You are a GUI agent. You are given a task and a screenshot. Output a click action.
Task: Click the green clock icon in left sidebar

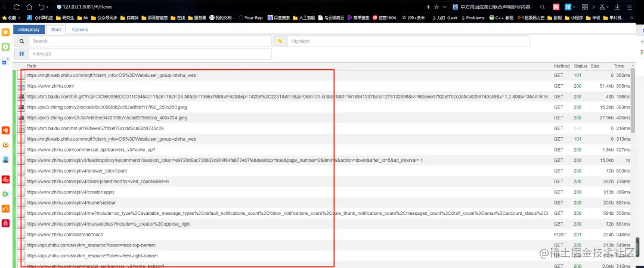pyautogui.click(x=6, y=47)
